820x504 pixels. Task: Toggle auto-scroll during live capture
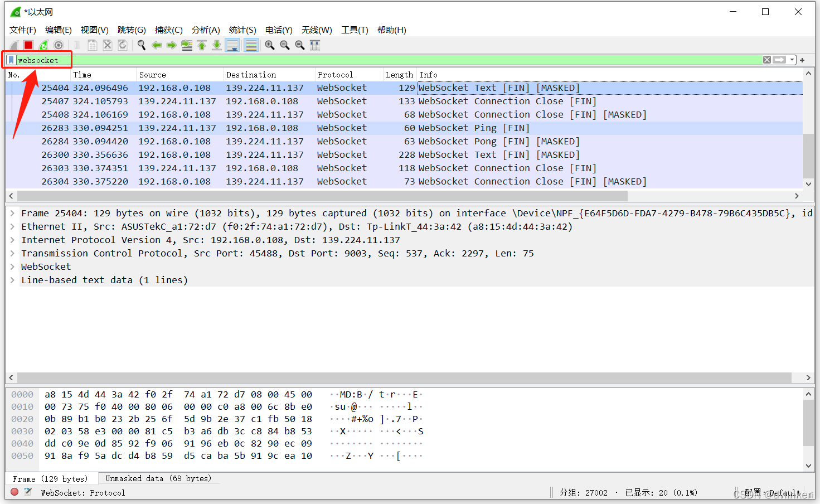(x=232, y=45)
